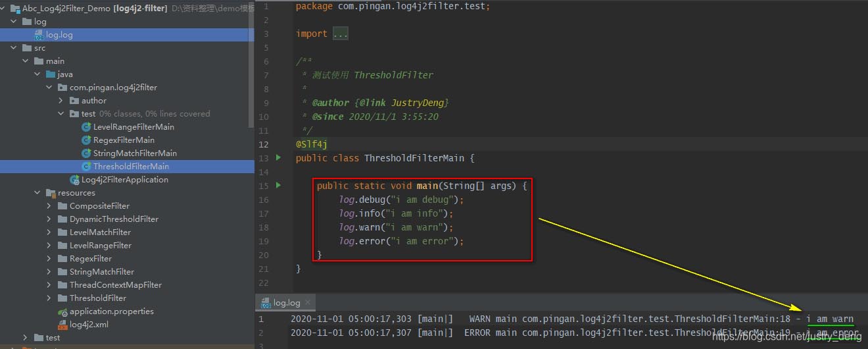This screenshot has height=349, width=868.
Task: Click the src folder icon
Action: (x=27, y=48)
